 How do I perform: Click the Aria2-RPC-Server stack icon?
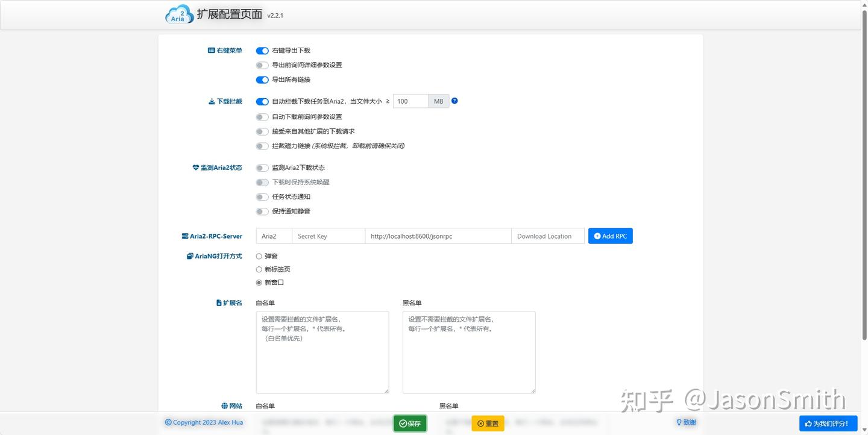pos(185,236)
